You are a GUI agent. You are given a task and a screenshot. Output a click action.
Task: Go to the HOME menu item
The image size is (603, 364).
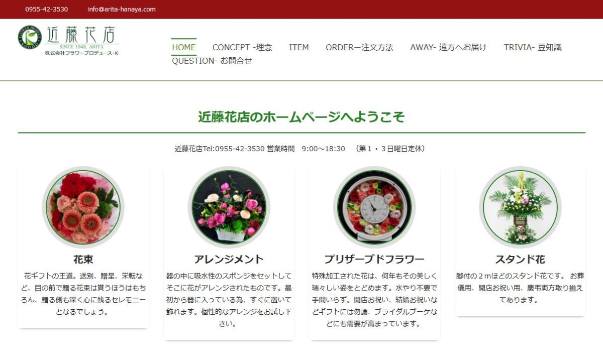[184, 47]
